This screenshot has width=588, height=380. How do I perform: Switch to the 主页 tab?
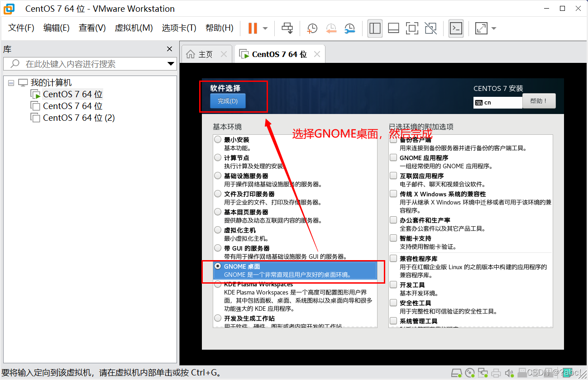(x=206, y=54)
